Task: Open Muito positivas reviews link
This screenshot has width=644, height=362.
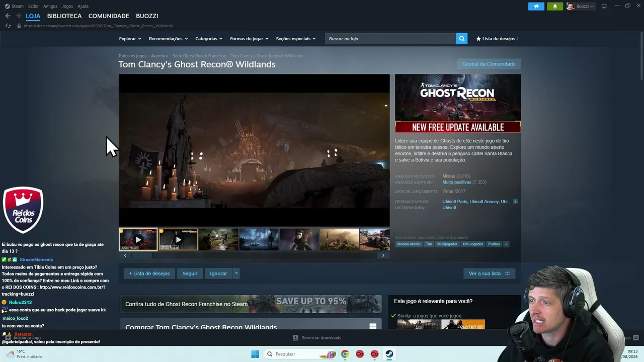Action: (457, 182)
